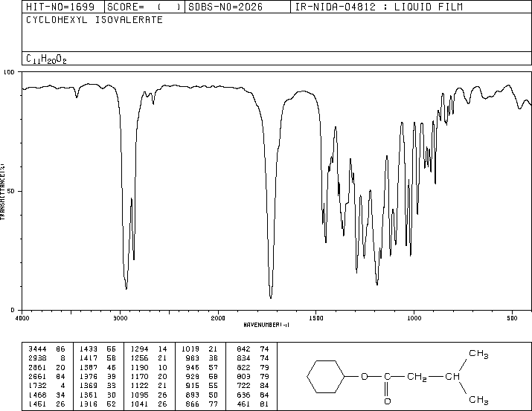Click the 1041 peak table entry
The height and width of the screenshot is (411, 532).
coord(149,404)
